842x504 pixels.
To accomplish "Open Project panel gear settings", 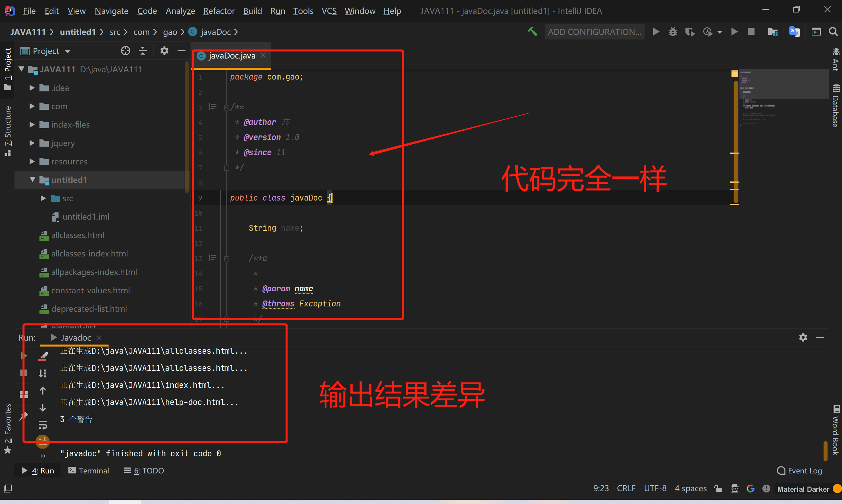I will (x=164, y=51).
